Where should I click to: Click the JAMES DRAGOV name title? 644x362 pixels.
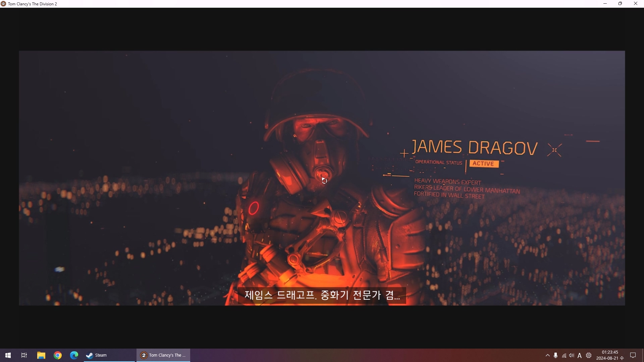(475, 147)
